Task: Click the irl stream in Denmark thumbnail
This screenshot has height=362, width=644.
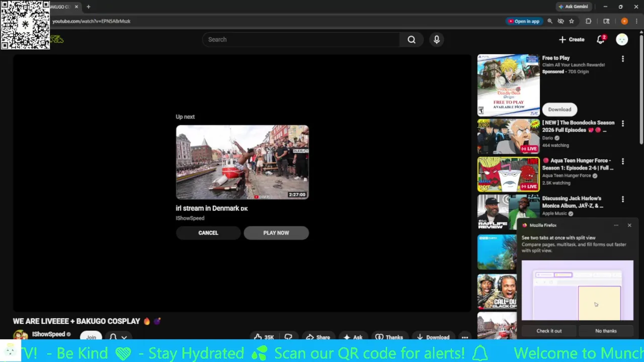Action: pyautogui.click(x=243, y=162)
